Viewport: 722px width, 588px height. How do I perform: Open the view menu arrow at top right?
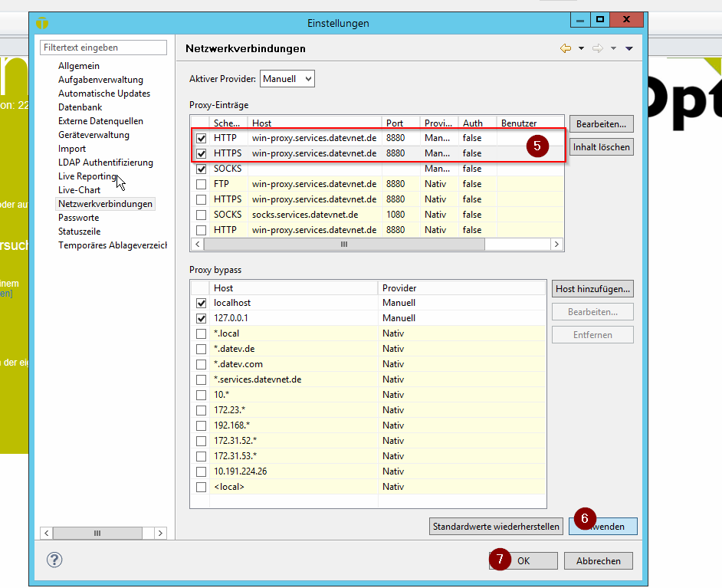click(x=628, y=47)
